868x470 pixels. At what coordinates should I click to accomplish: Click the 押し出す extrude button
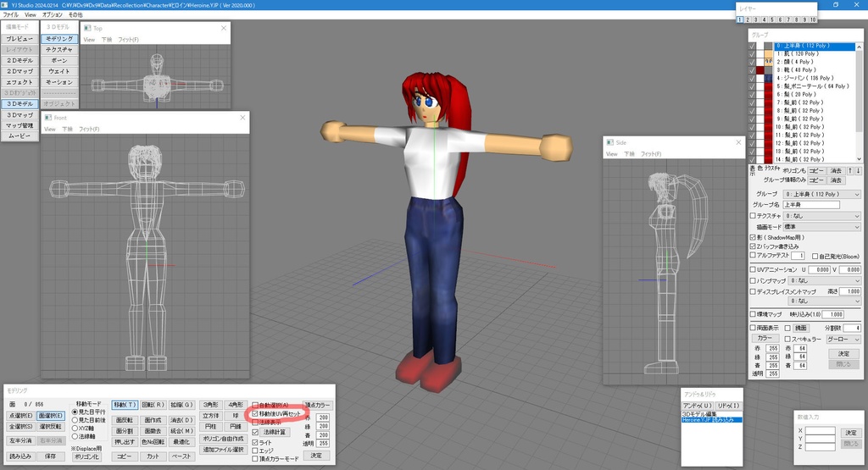click(125, 442)
